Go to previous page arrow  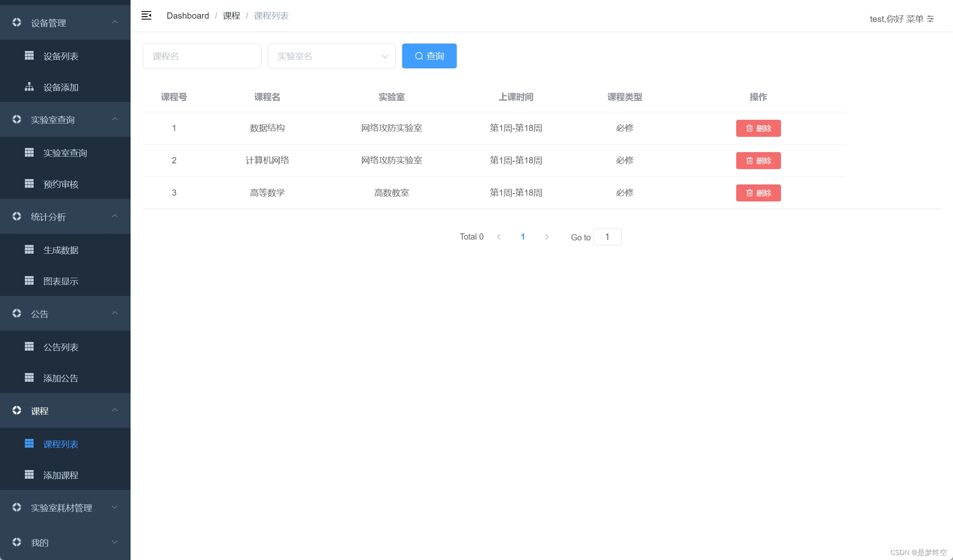click(x=499, y=237)
